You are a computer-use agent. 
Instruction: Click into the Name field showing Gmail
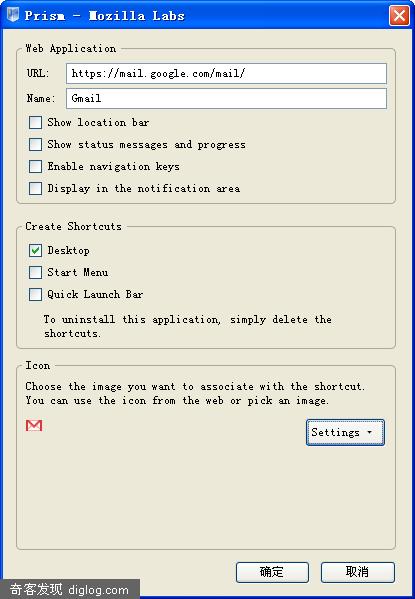226,99
